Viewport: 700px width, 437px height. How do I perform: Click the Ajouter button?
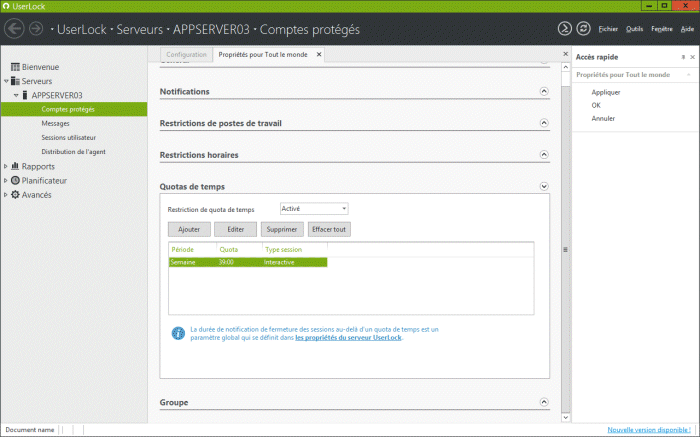(x=189, y=229)
